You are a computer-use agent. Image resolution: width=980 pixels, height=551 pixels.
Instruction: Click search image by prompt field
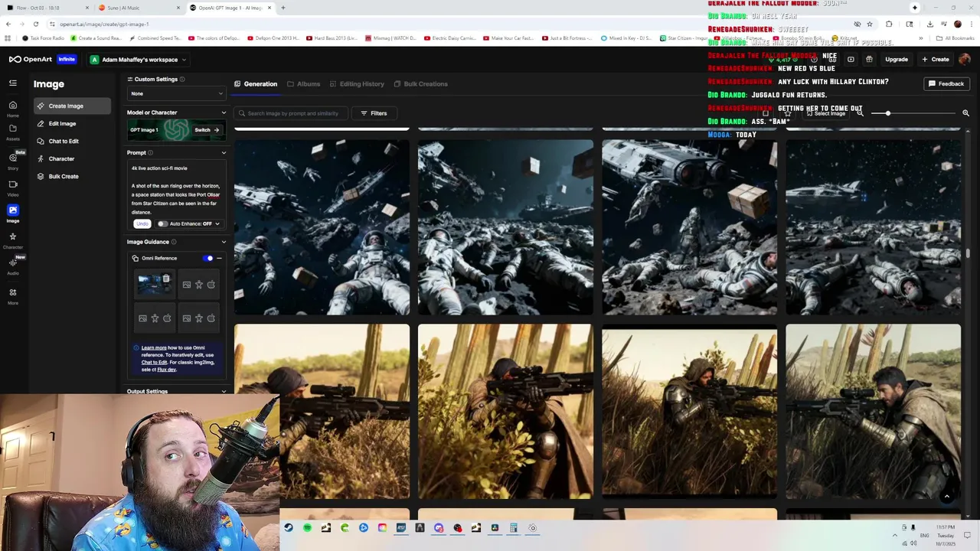[292, 113]
